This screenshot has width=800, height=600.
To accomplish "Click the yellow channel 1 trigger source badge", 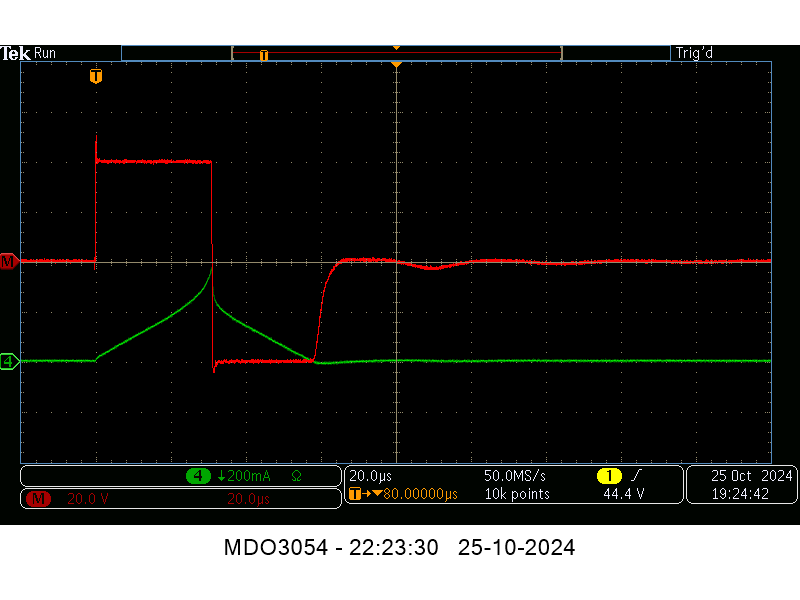I will coord(608,476).
